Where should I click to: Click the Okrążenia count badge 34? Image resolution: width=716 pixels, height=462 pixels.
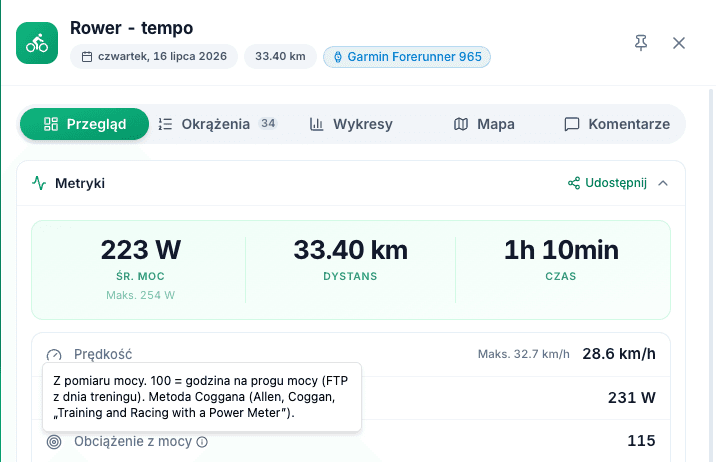(x=268, y=124)
